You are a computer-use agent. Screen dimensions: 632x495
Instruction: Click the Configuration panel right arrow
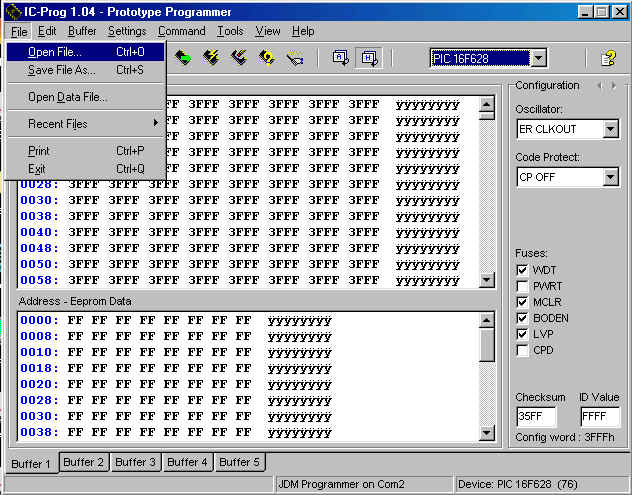tap(613, 85)
